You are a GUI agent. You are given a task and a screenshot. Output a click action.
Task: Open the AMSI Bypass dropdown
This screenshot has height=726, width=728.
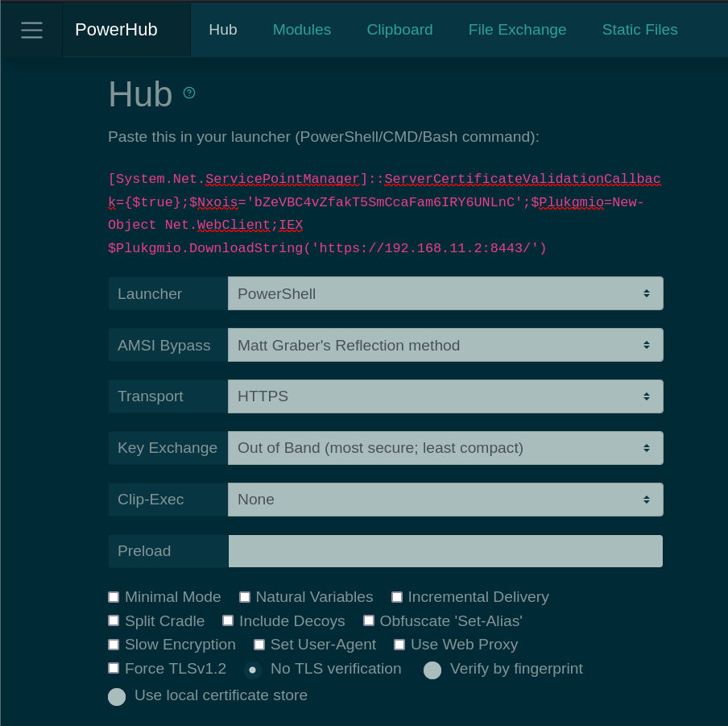[x=445, y=345]
